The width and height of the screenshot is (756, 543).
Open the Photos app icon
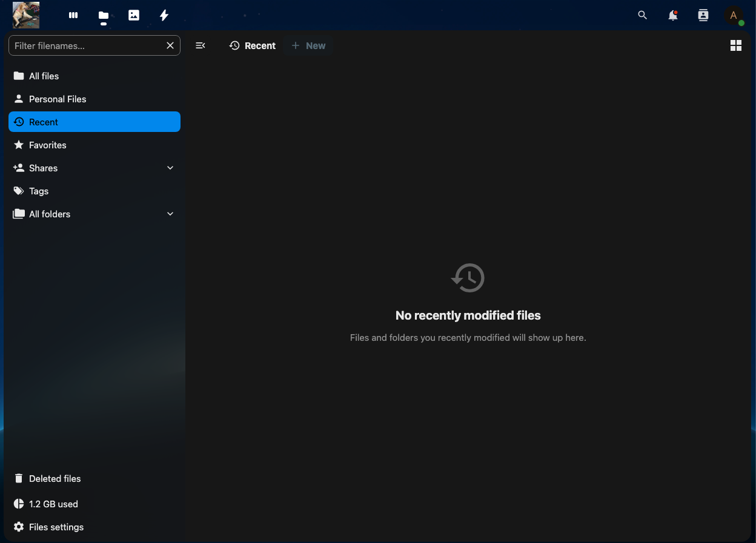coord(134,16)
